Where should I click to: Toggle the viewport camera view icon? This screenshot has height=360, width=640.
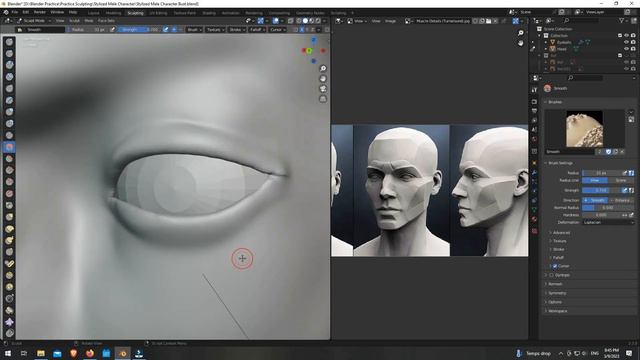pyautogui.click(x=323, y=89)
